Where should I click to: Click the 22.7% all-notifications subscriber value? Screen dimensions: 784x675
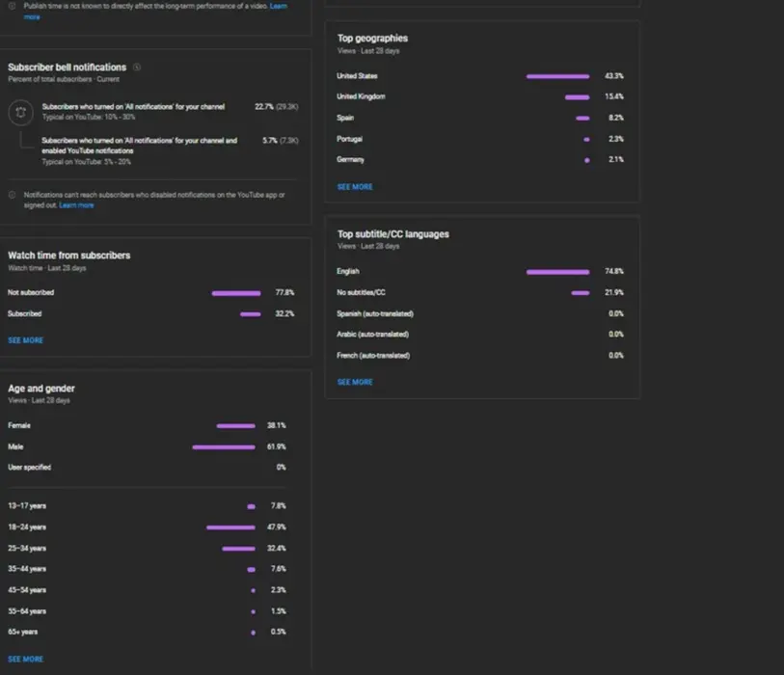point(264,106)
